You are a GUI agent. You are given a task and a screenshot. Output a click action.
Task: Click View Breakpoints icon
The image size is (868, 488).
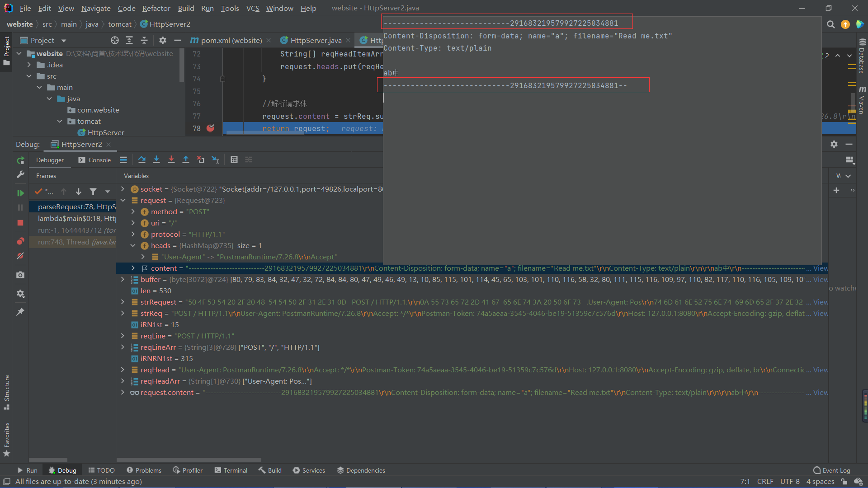(20, 241)
